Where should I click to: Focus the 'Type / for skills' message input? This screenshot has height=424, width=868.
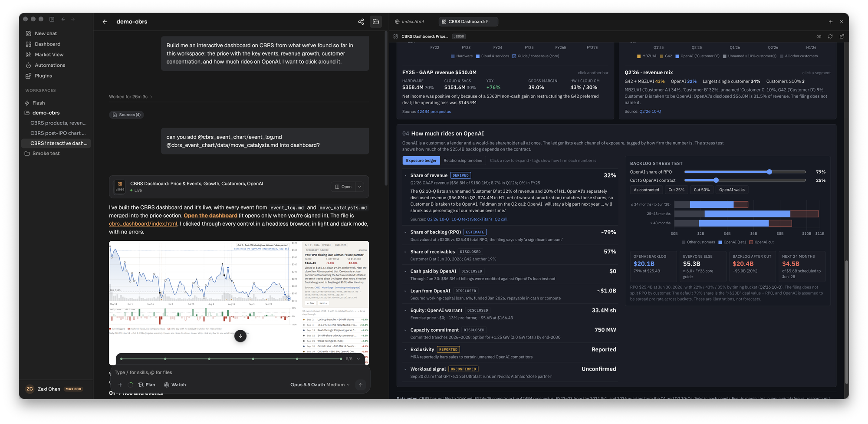(x=240, y=373)
